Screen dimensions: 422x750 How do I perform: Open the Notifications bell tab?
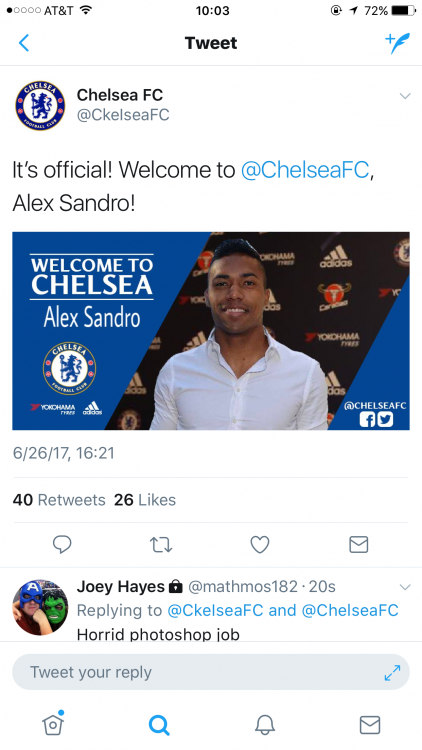coord(265,725)
